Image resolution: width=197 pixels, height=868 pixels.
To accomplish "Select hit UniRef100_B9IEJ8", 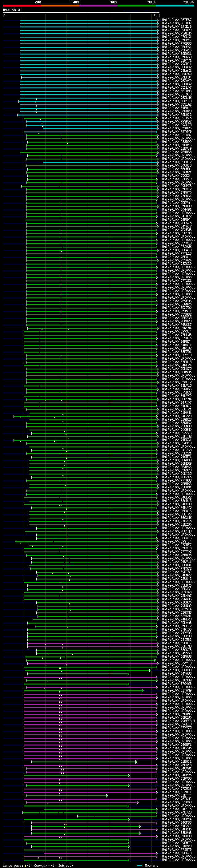I will [176, 26].
